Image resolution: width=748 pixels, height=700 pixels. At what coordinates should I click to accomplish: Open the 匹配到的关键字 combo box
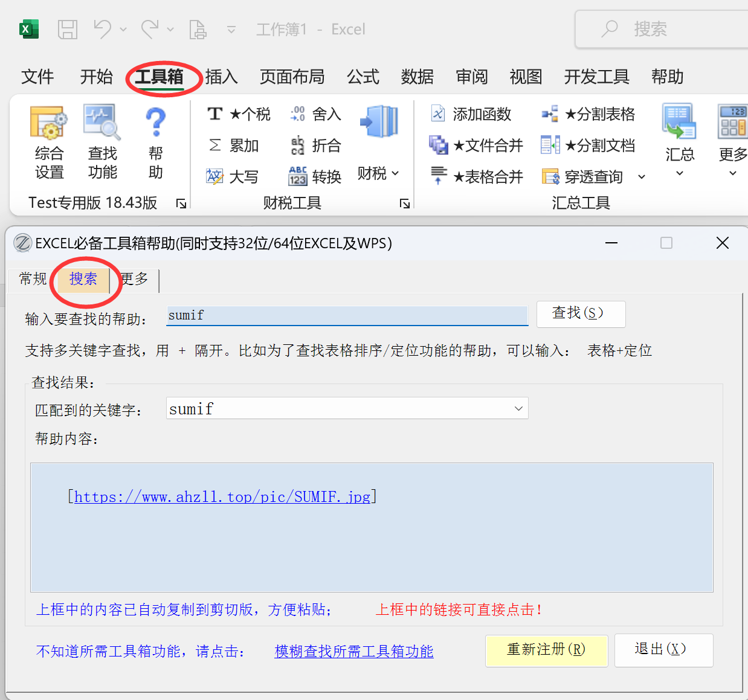tap(518, 408)
